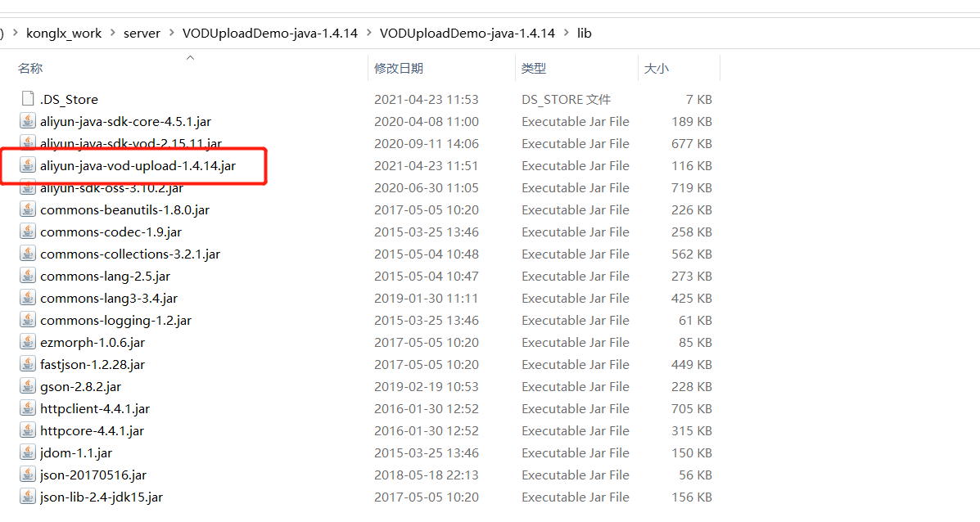Expand the chevron before the lib breadcrumb

click(x=566, y=34)
